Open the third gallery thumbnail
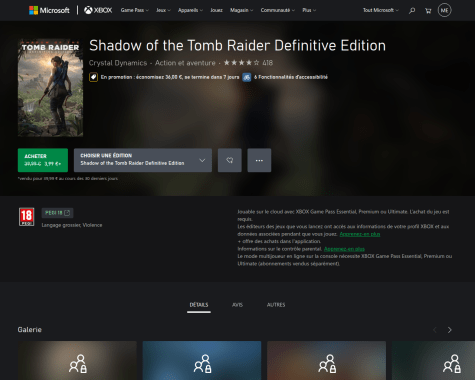The height and width of the screenshot is (380, 475). pos(326,361)
